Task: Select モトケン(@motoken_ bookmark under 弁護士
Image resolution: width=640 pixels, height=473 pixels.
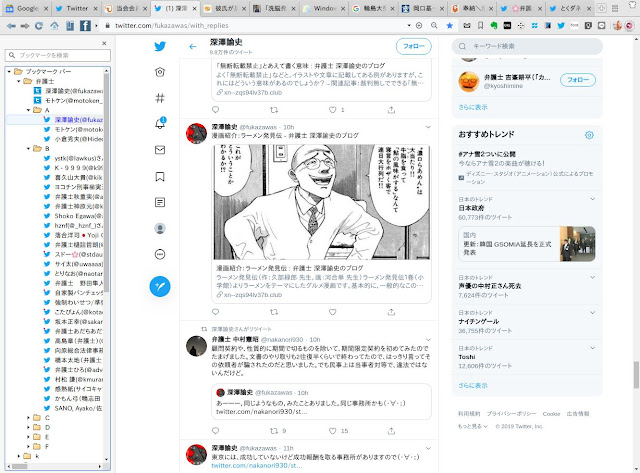Action: (69, 100)
